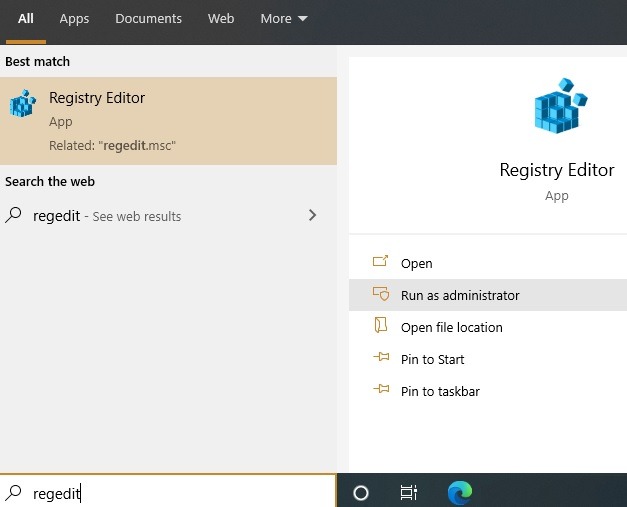Switch to the Apps search tab
This screenshot has height=507, width=627.
pyautogui.click(x=74, y=19)
